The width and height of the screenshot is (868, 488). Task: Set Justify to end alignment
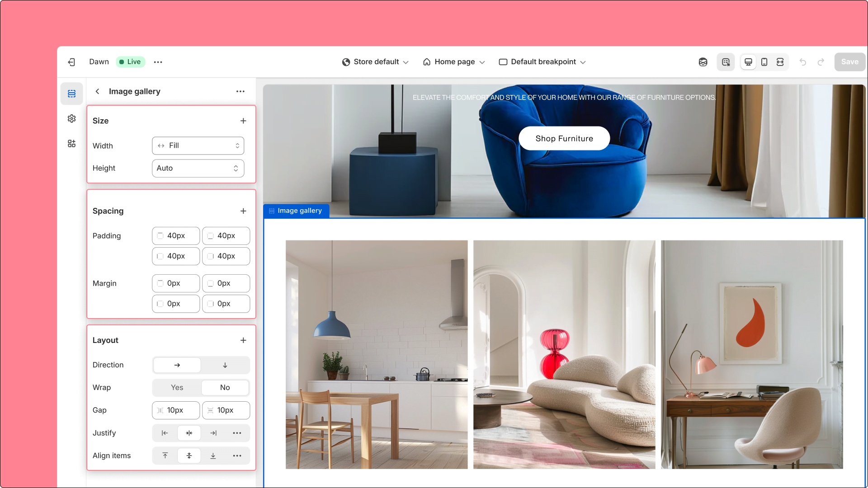213,433
